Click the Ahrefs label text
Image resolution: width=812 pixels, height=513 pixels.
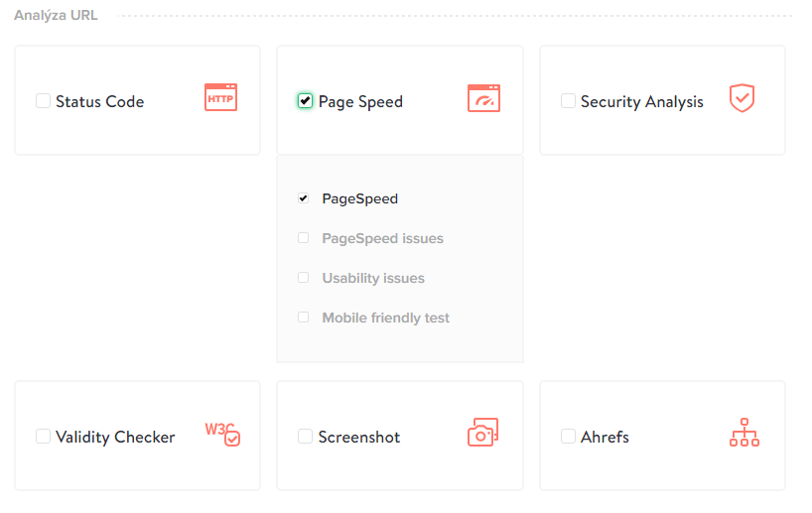tap(605, 437)
